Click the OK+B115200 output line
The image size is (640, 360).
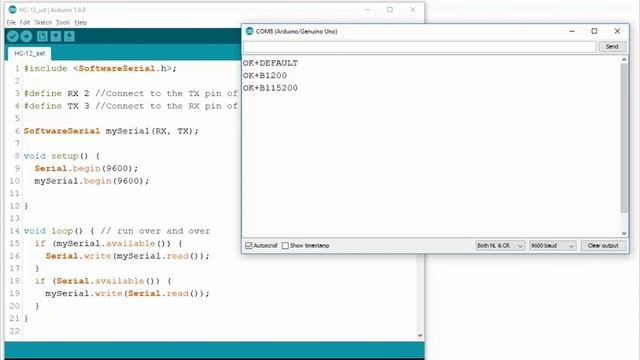(271, 88)
